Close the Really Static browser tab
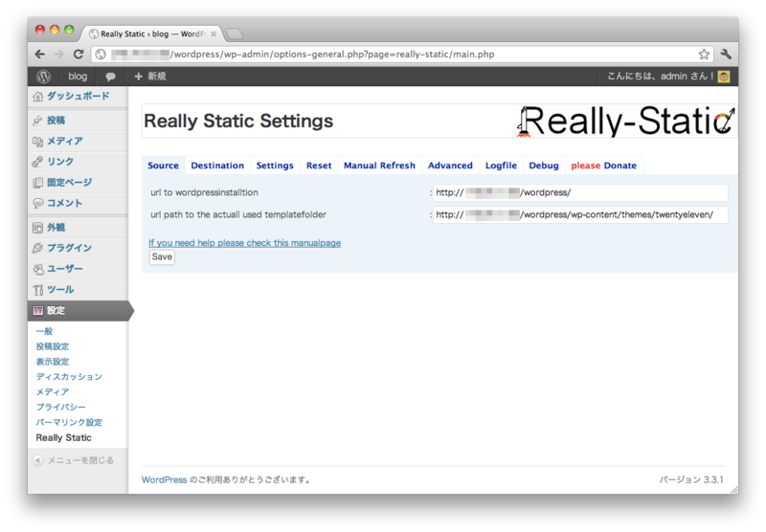 point(214,33)
